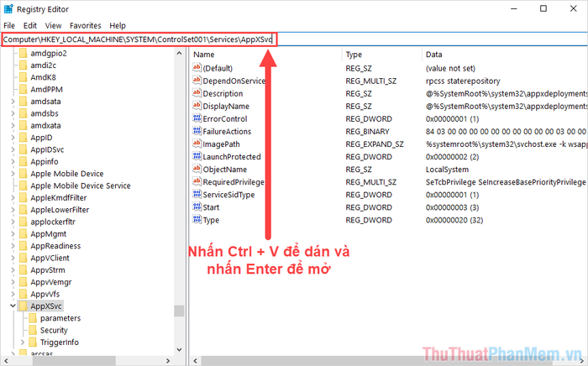Click the Security subkey folder icon
The image size is (588, 366).
point(33,330)
